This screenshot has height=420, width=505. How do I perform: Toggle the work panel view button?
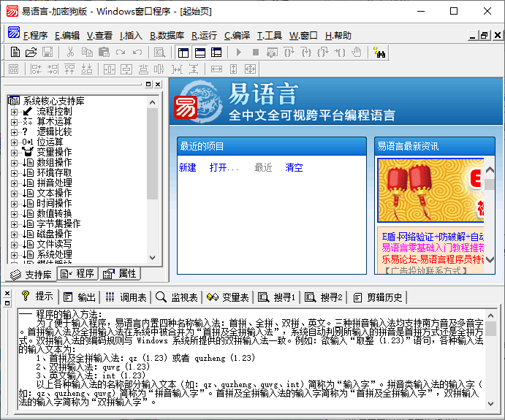click(183, 52)
